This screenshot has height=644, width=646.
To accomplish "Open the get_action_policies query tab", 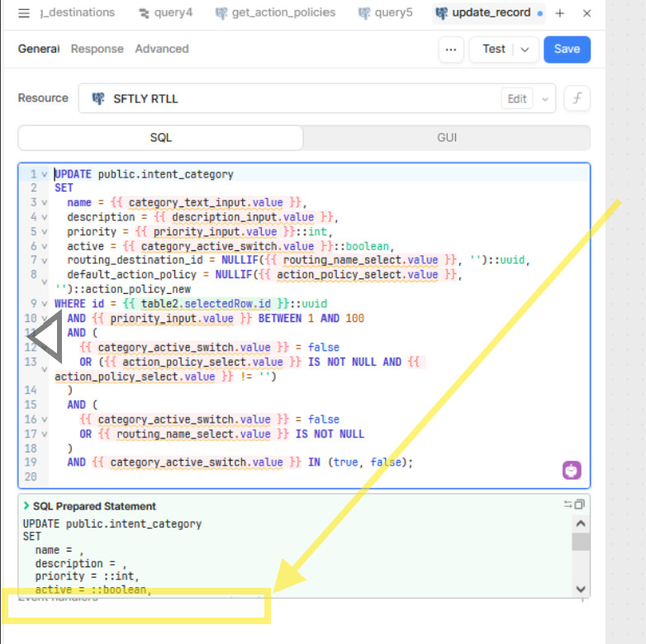I will [x=283, y=13].
